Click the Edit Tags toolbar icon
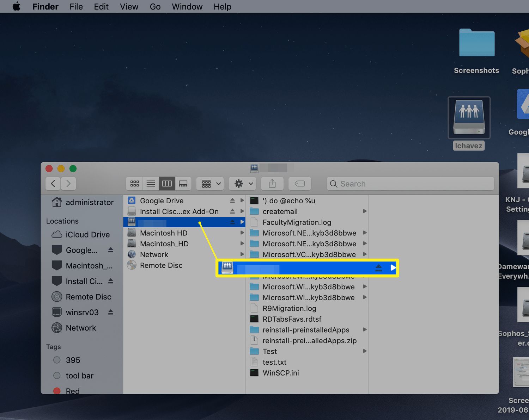This screenshot has height=420, width=529. pyautogui.click(x=299, y=184)
